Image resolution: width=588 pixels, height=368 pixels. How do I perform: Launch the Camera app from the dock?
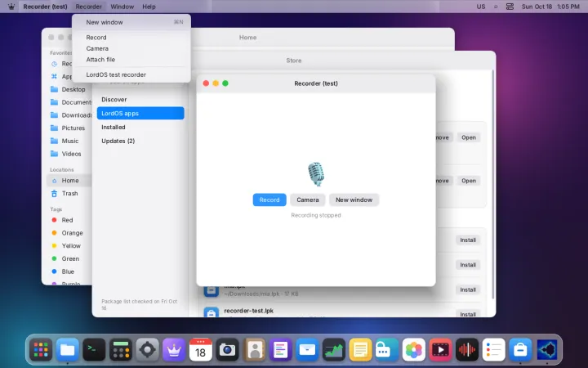[x=227, y=350]
